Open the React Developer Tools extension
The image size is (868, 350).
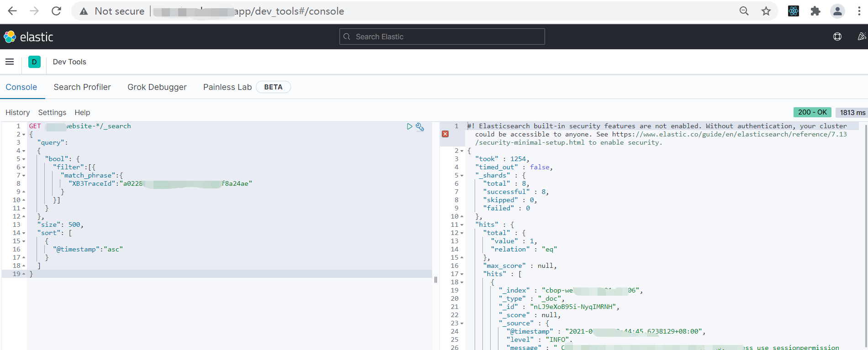click(x=794, y=11)
